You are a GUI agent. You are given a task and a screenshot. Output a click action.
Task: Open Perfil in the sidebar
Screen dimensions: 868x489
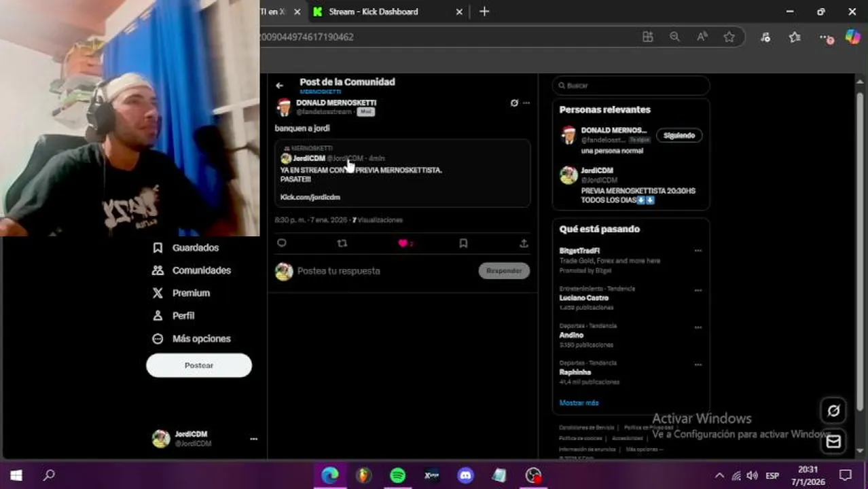click(x=175, y=316)
